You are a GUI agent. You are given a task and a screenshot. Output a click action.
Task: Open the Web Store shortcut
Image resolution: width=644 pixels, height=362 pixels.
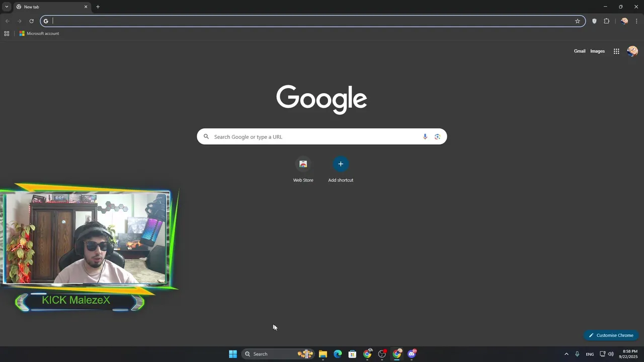(x=303, y=169)
